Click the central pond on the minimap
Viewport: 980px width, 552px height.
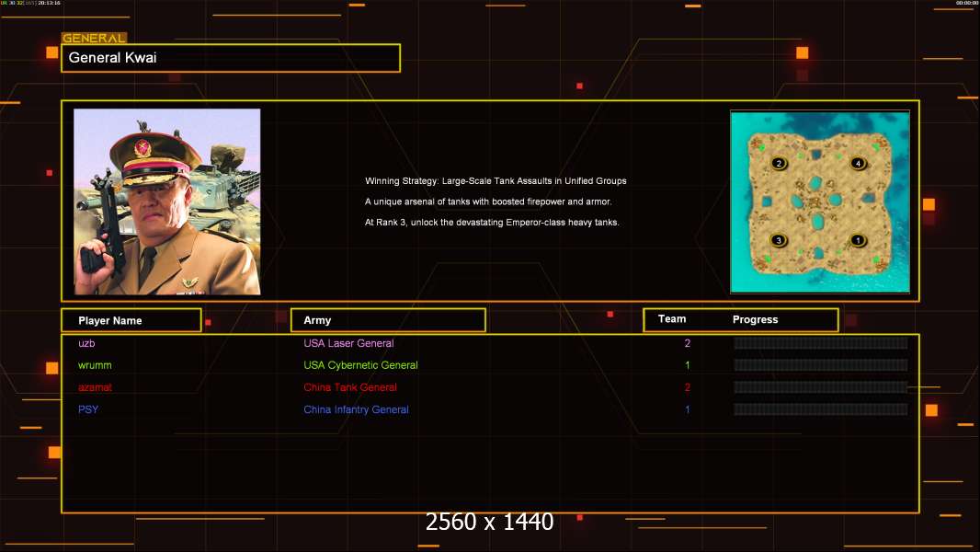pos(817,221)
